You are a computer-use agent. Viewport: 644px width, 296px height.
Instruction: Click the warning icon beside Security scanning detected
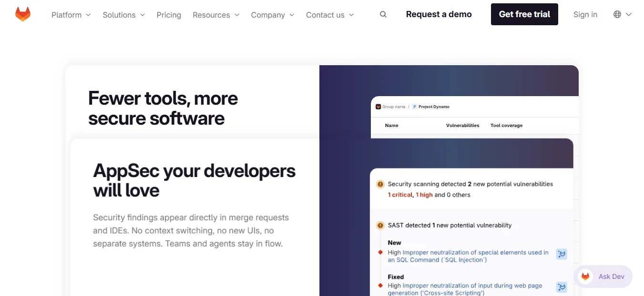(380, 184)
